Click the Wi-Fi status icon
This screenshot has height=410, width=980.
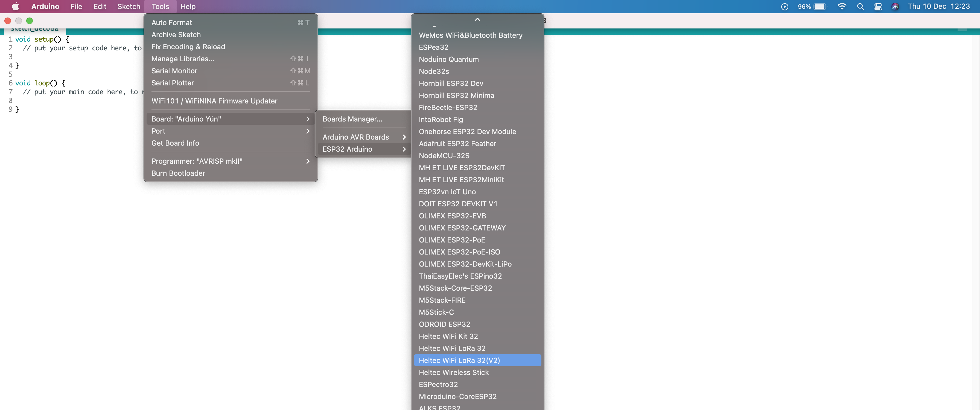(842, 7)
